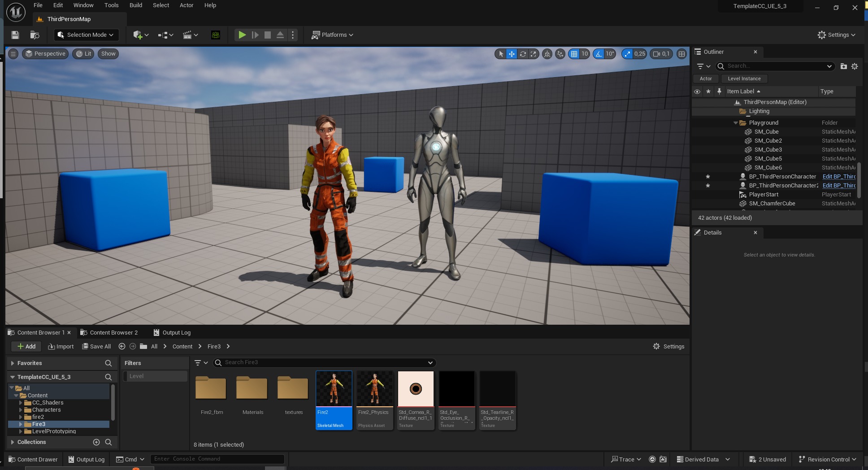Image resolution: width=868 pixels, height=470 pixels.
Task: Click the frame advance button next to Play
Action: pyautogui.click(x=255, y=35)
